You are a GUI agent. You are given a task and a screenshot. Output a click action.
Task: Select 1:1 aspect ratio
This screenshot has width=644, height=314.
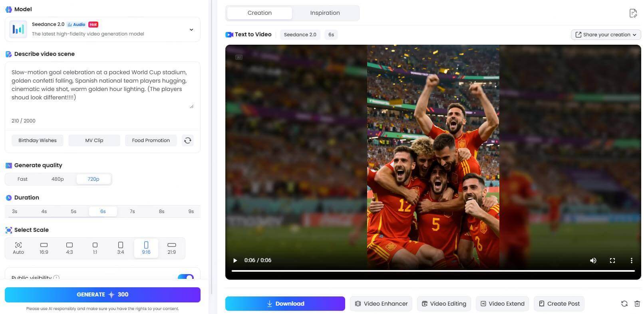pos(95,248)
